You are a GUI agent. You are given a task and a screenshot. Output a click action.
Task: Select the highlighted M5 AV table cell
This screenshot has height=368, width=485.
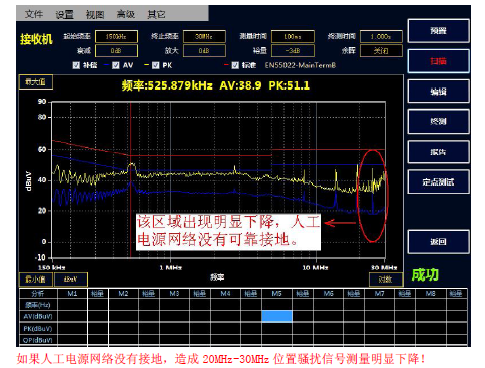277,316
